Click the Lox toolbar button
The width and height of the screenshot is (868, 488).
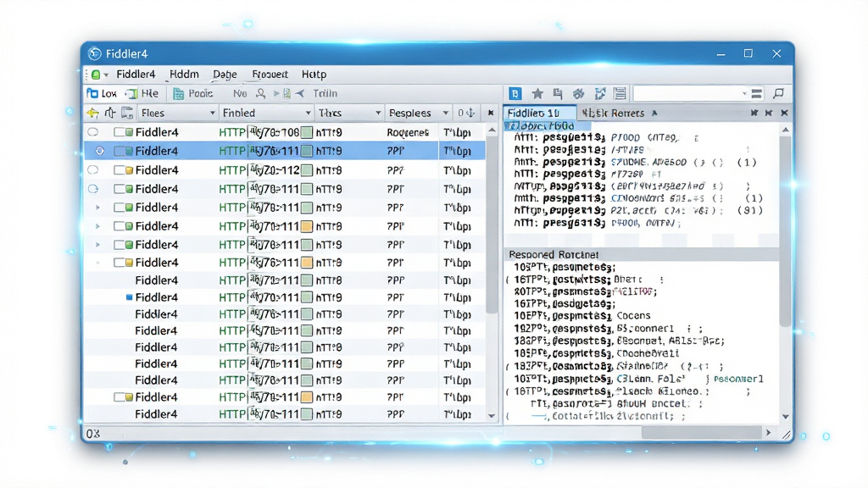tap(102, 93)
